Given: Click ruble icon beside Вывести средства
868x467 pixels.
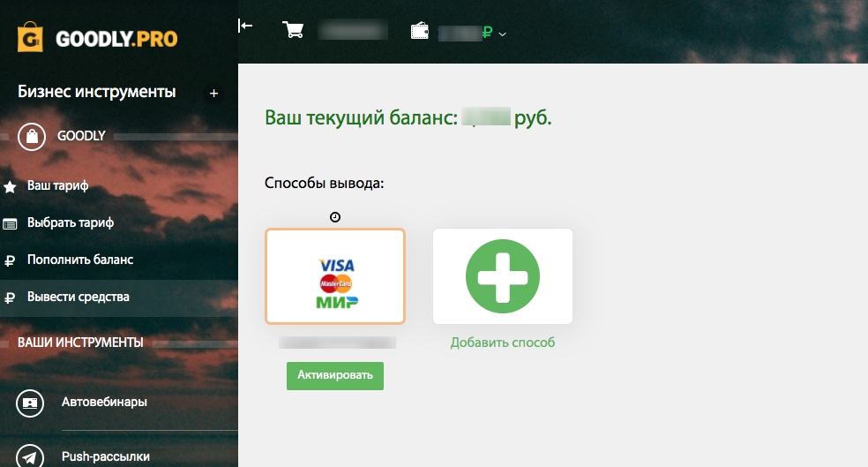Looking at the screenshot, I should point(10,298).
